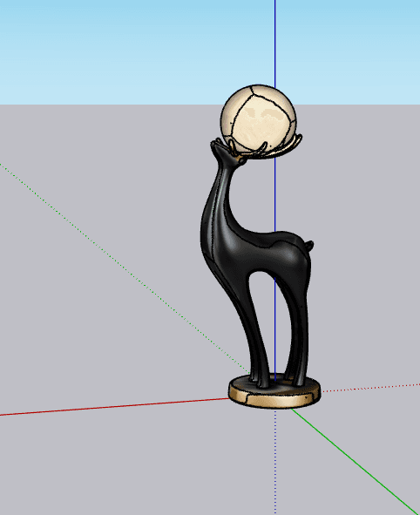Click the solid green axis line
Image resolution: width=420 pixels, height=515 pixels.
(x=356, y=461)
